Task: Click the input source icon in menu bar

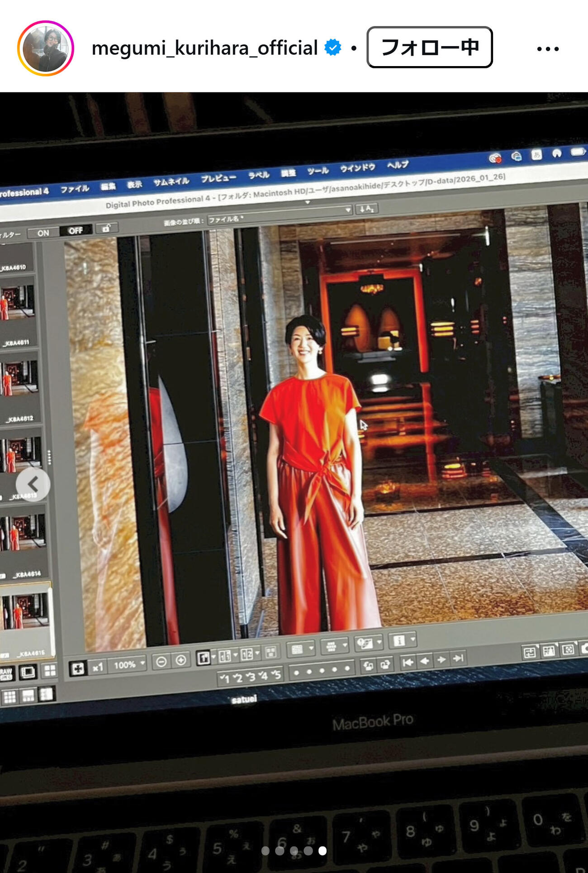Action: coord(537,154)
